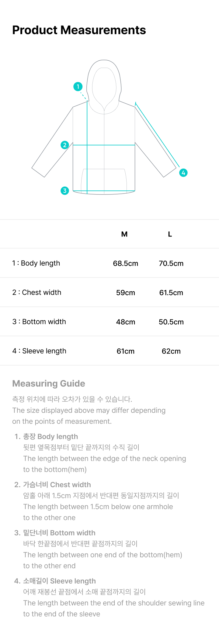Click the 소매길이 Sleeve length guide title
The image size is (219, 644).
pyautogui.click(x=59, y=581)
